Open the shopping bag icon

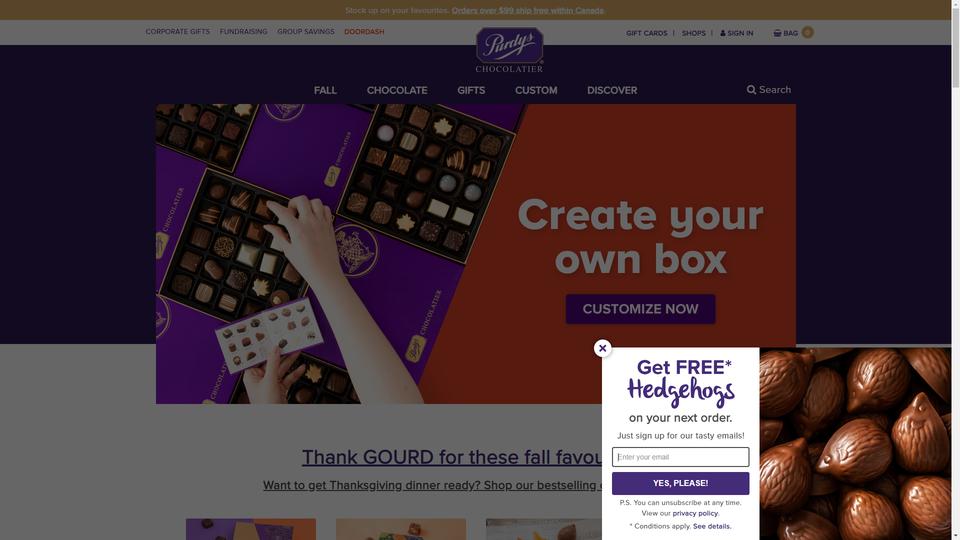[x=777, y=33]
